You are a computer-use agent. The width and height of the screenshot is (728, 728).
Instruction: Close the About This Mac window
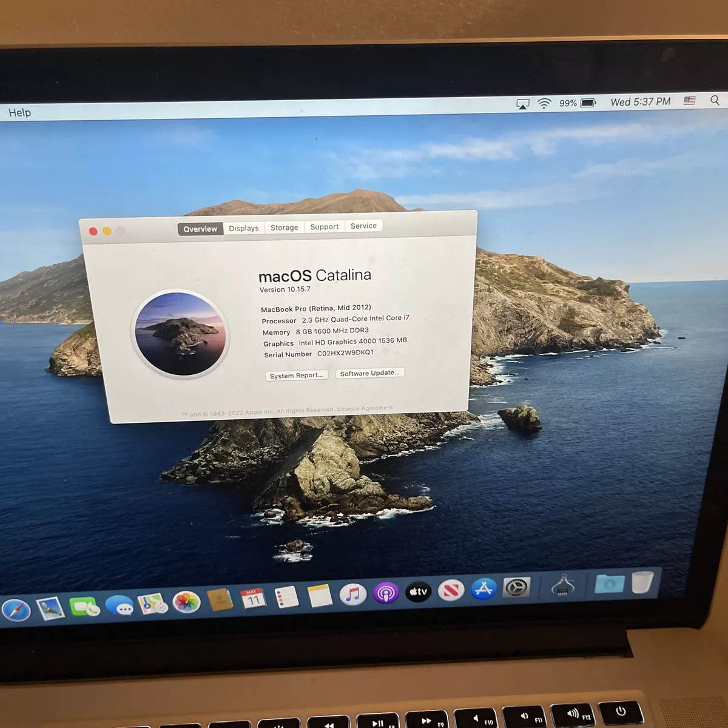click(x=93, y=231)
